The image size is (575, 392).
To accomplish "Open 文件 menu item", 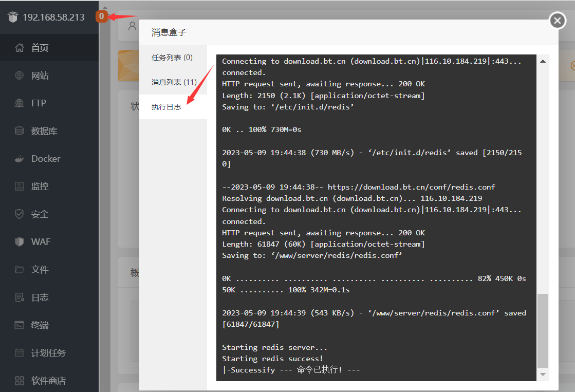I will click(x=49, y=270).
